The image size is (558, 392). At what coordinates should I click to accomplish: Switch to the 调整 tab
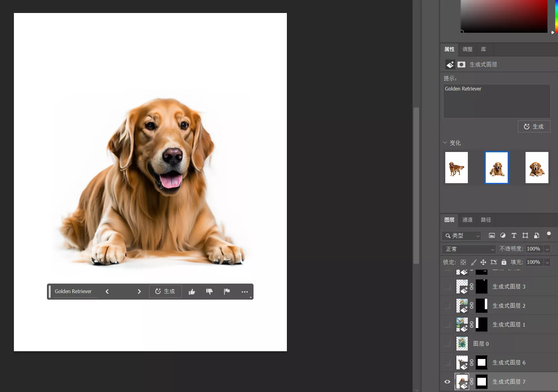coord(467,49)
